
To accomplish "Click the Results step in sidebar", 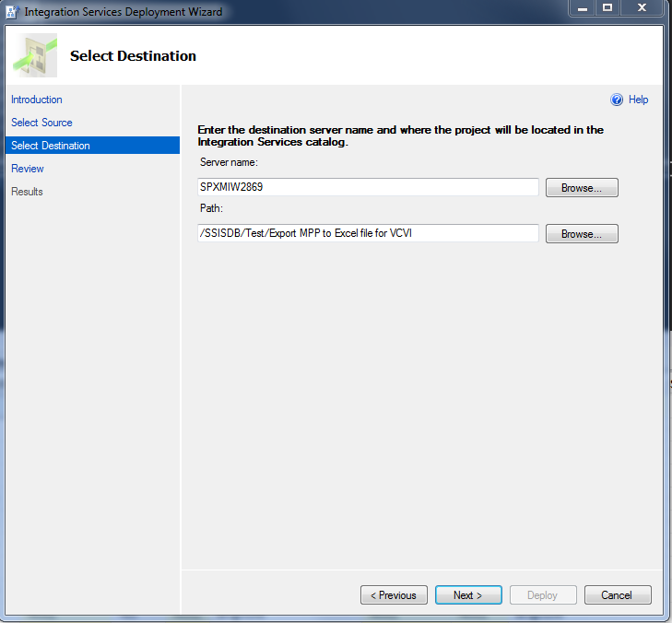I will click(x=28, y=192).
